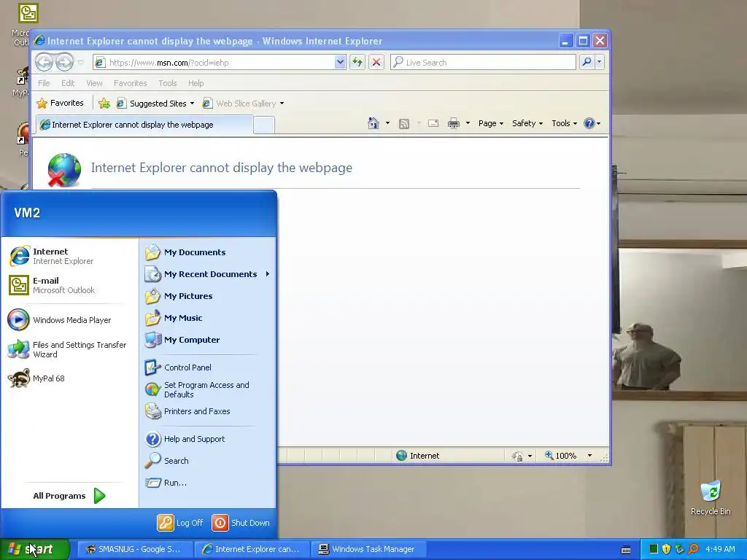Screen dimensions: 747x560
Task: Click the search magnifier button
Action: coord(587,62)
